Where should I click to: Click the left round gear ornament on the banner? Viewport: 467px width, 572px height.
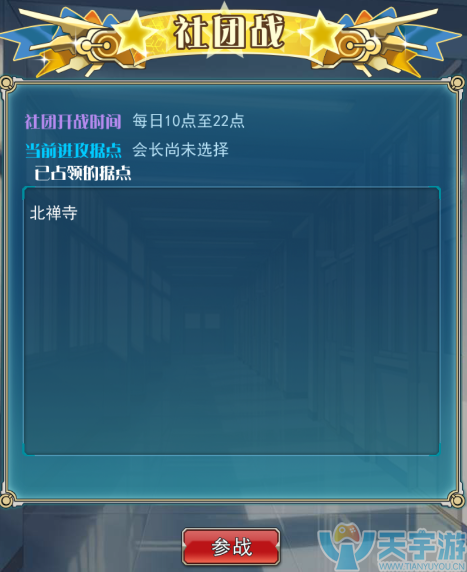pos(104,46)
